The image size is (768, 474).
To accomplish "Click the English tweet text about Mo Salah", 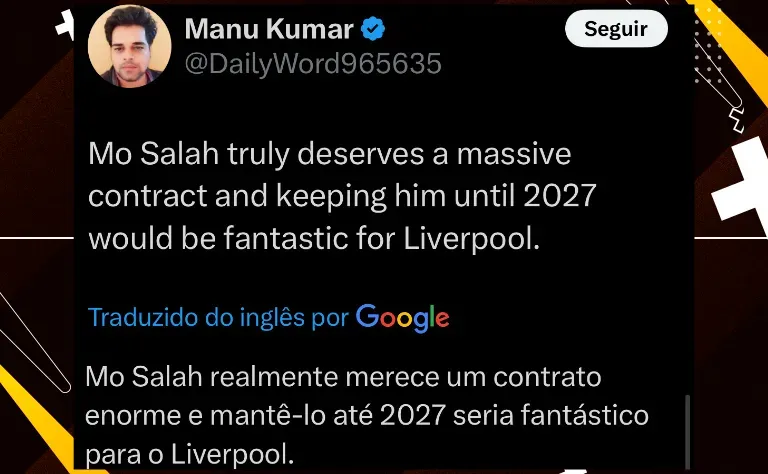I will click(342, 196).
